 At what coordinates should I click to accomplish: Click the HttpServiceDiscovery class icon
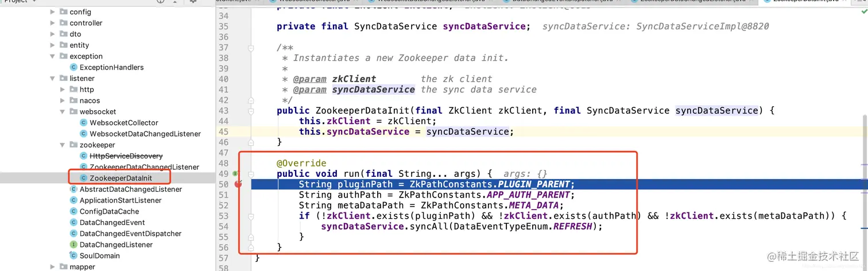(x=84, y=156)
